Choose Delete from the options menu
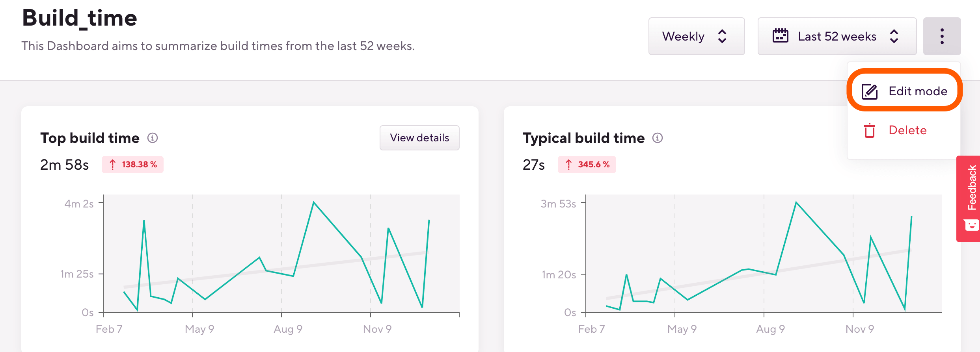This screenshot has height=352, width=980. (x=907, y=130)
